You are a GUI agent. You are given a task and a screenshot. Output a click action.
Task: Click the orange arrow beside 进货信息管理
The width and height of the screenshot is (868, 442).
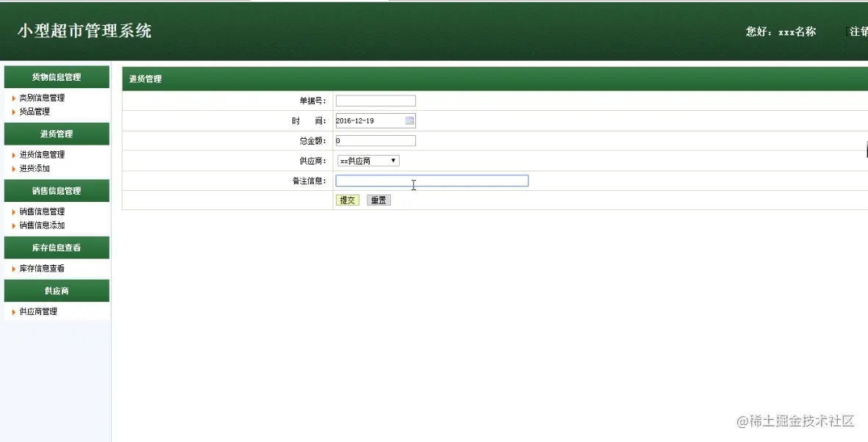coord(14,156)
